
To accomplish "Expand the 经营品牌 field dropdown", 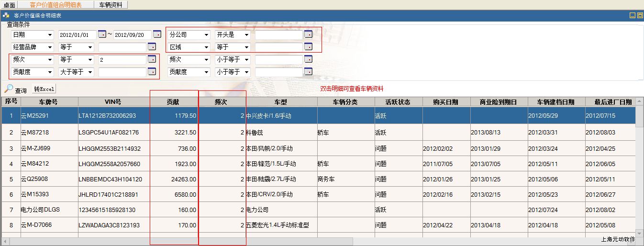I will pyautogui.click(x=50, y=47).
